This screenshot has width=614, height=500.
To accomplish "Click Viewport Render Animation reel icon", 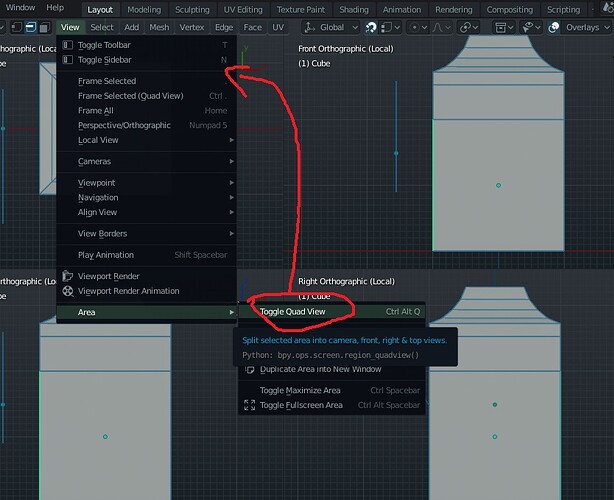I will point(68,291).
